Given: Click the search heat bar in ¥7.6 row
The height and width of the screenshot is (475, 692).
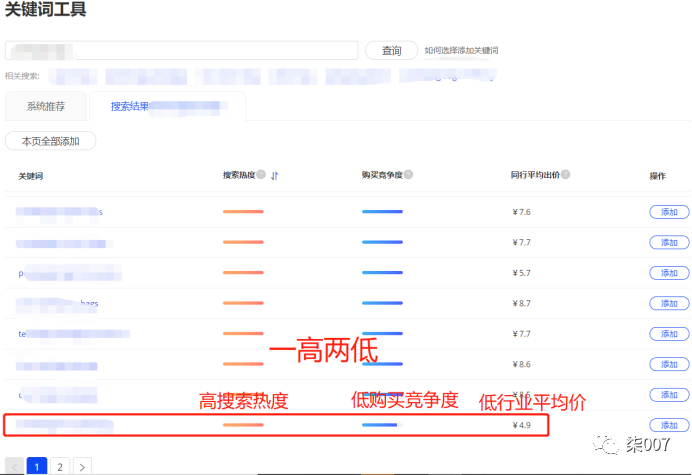Looking at the screenshot, I should [x=243, y=211].
